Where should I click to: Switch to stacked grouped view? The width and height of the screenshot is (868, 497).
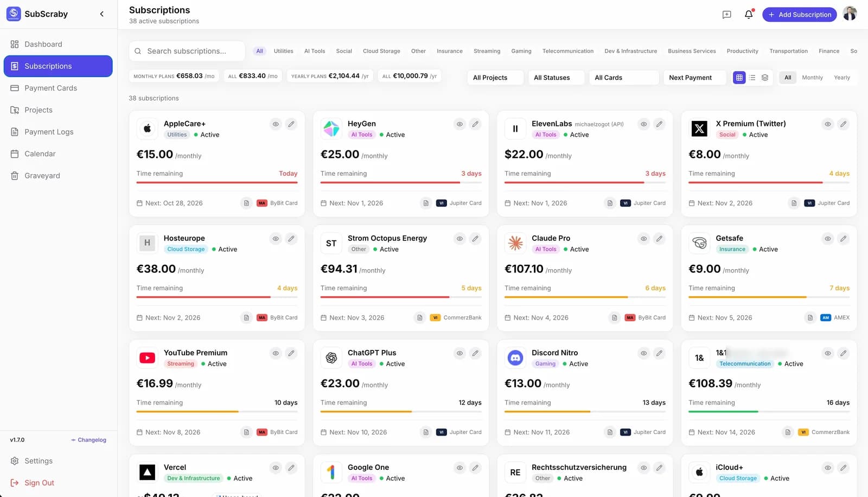[765, 78]
